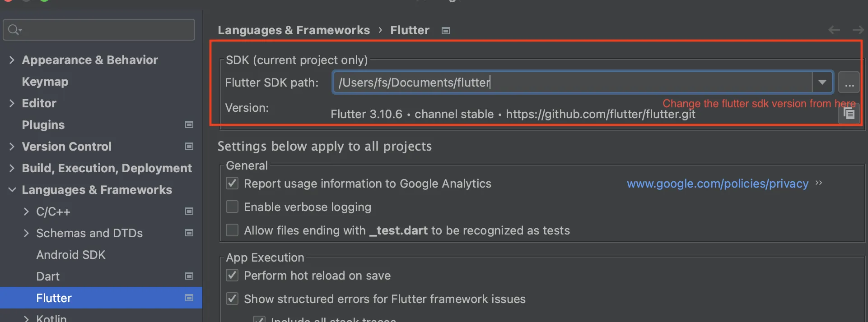Screen dimensions: 868x322
Task: Disable Report usage information to Google Analytics
Action: point(232,183)
